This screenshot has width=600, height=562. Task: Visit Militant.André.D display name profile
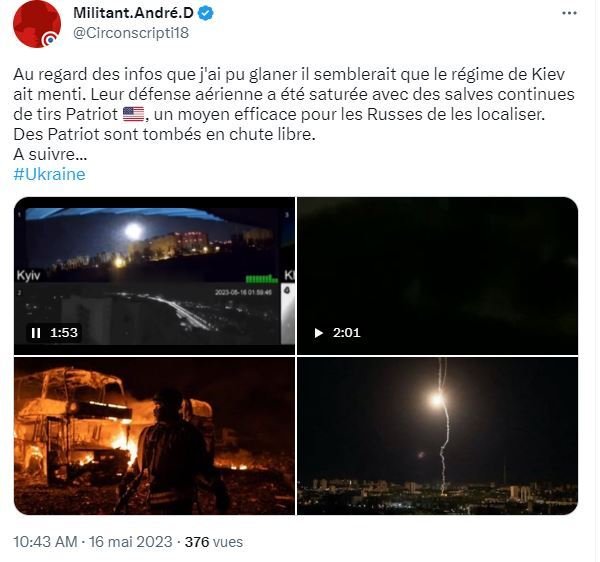point(134,13)
